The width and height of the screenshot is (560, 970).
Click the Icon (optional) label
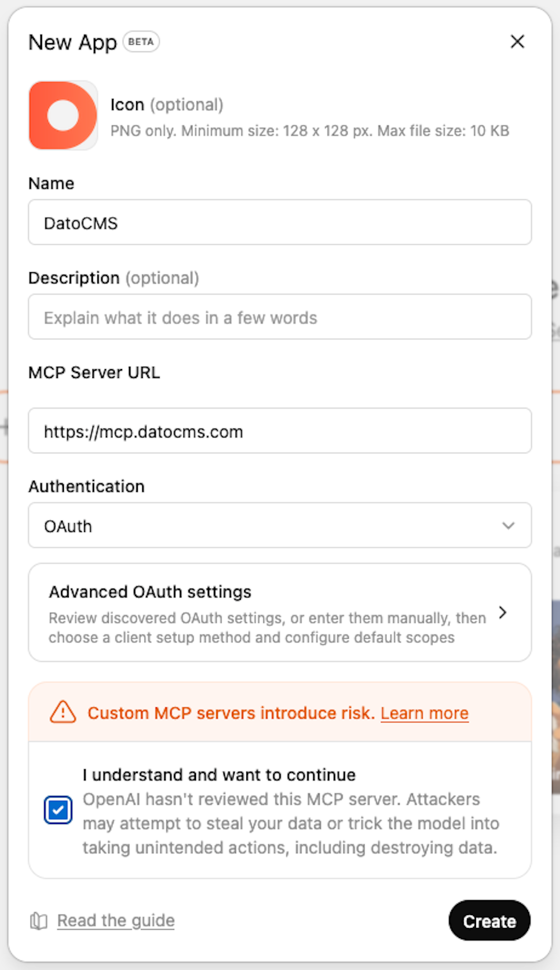(x=167, y=105)
